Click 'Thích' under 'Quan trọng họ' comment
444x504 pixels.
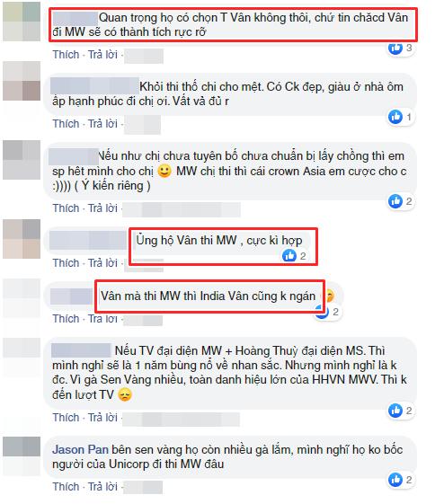click(66, 55)
